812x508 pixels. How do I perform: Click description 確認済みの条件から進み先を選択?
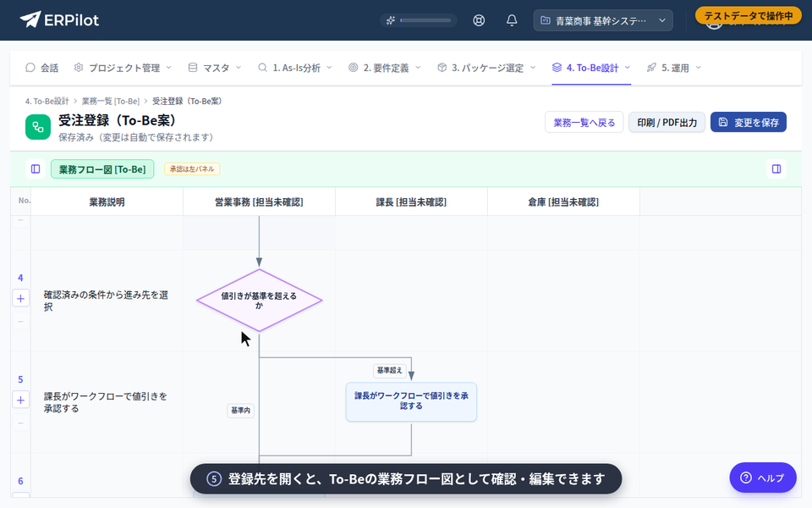point(106,301)
